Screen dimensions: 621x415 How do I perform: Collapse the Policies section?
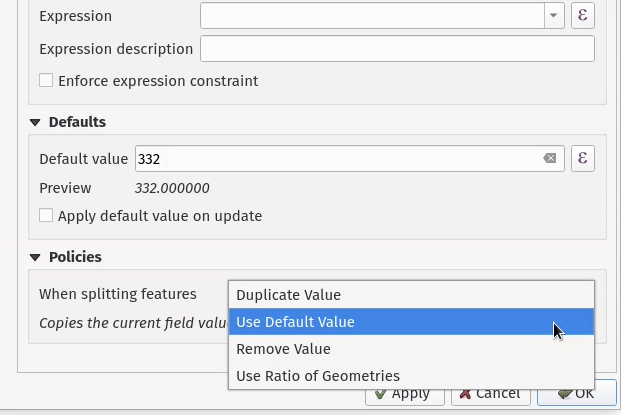tap(36, 257)
